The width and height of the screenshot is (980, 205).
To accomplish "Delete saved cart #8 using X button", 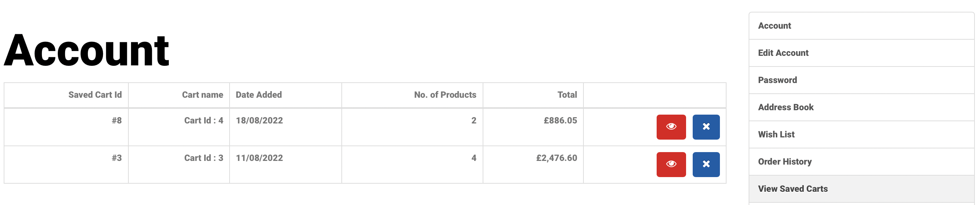I will coord(706,127).
